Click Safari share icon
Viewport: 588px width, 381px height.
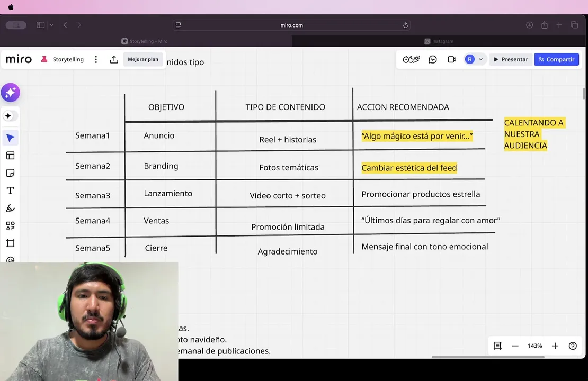[545, 25]
